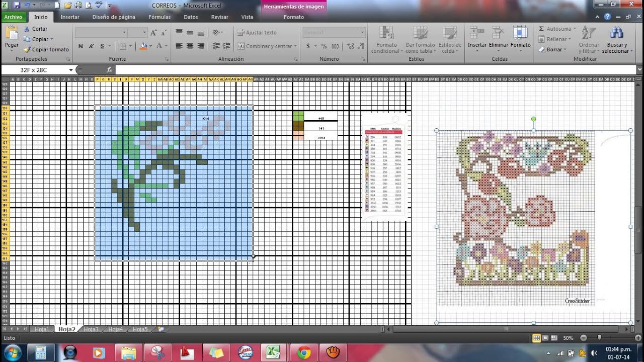Click the Save icon in the quick access toolbar

coord(17,6)
